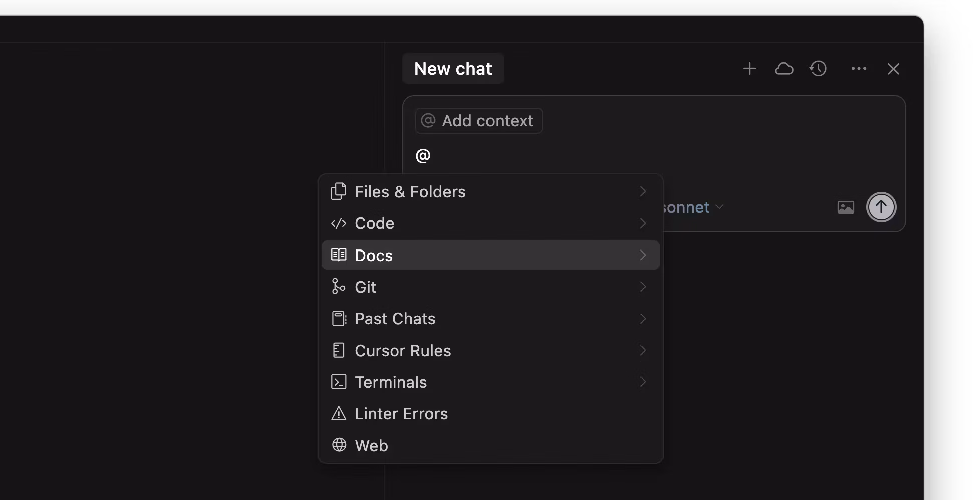This screenshot has width=980, height=500.
Task: Expand the Code submenu chevron
Action: (643, 223)
